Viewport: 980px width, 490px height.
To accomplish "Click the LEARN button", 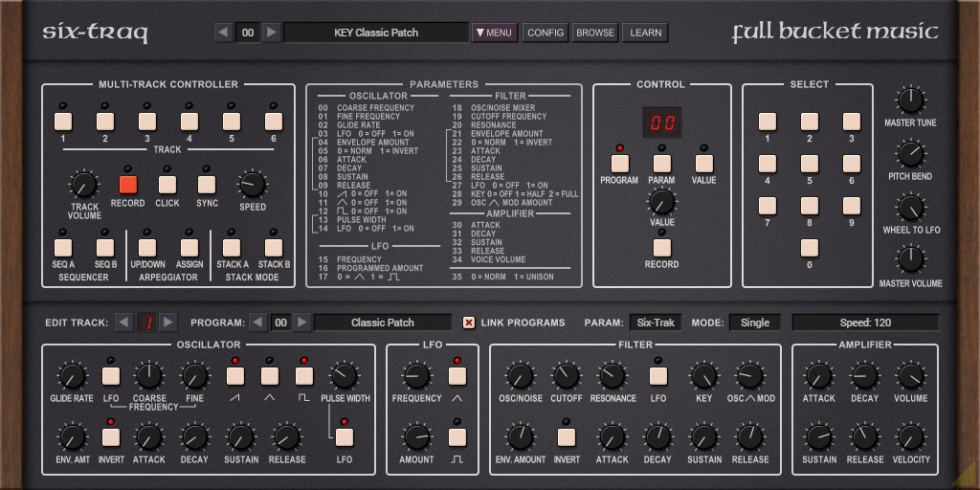I will tap(646, 33).
